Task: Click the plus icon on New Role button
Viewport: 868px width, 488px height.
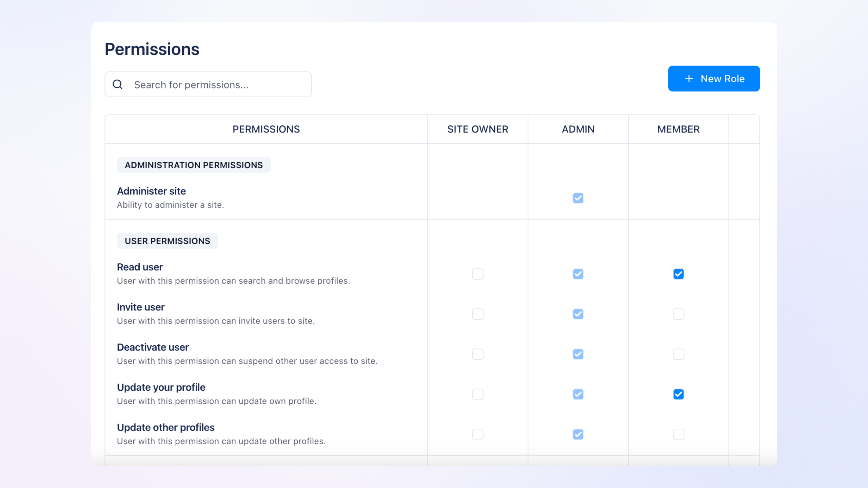Action: pyautogui.click(x=689, y=79)
